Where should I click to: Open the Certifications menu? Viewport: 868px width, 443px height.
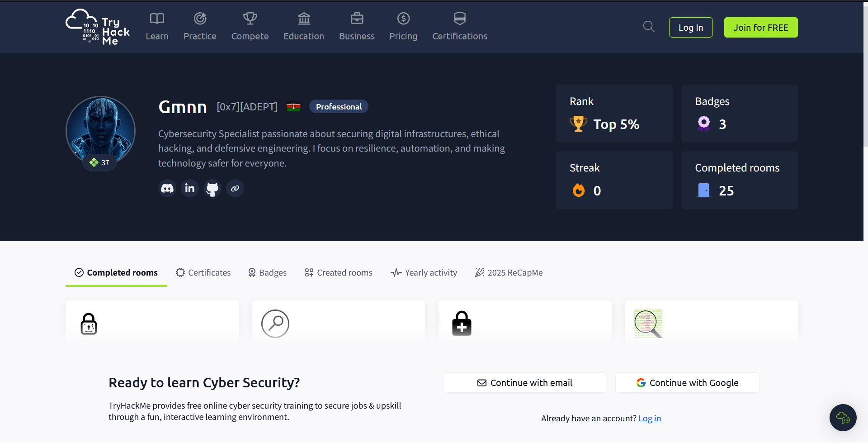click(460, 27)
